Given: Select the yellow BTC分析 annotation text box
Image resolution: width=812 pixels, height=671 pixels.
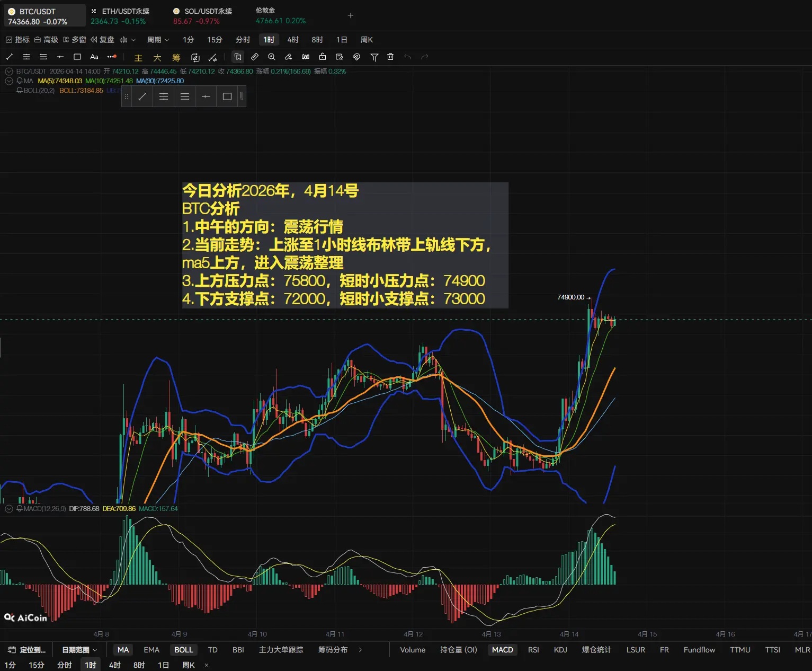Looking at the screenshot, I should click(345, 245).
